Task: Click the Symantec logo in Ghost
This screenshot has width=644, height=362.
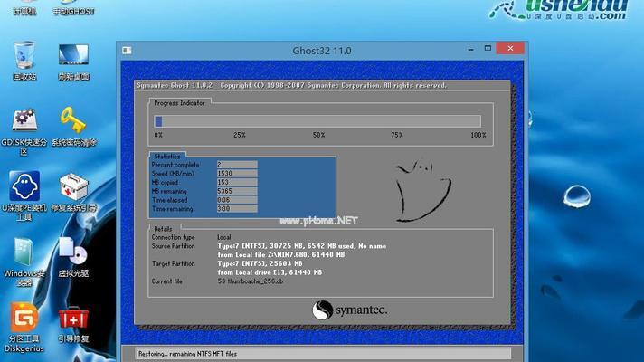Action: (x=349, y=310)
